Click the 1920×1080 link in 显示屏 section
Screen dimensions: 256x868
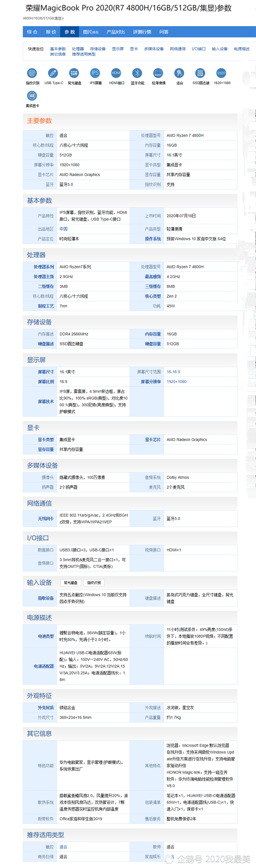click(176, 381)
